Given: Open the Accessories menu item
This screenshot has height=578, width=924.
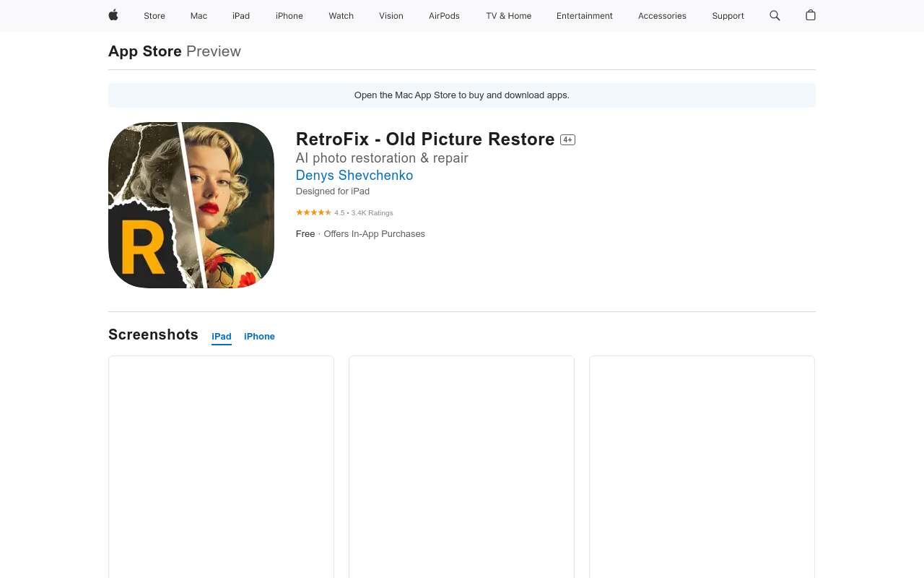Looking at the screenshot, I should 662,16.
